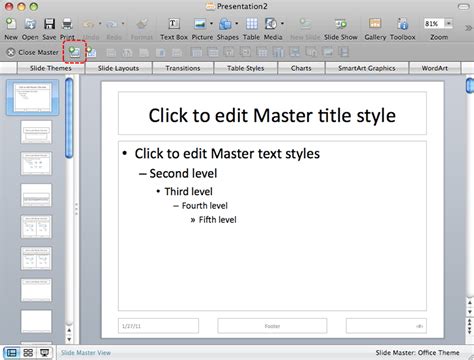Click the 'Second level' text line
This screenshot has width=474, height=360.
click(183, 173)
